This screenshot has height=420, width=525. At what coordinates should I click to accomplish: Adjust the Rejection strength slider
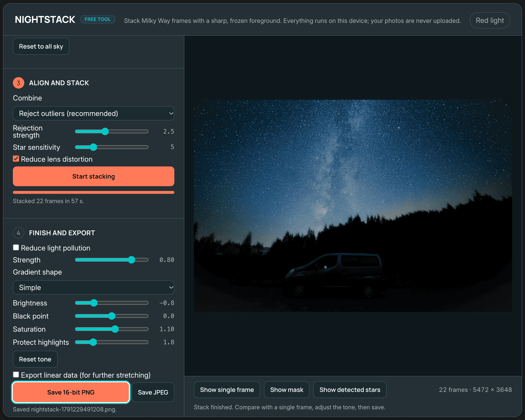click(x=112, y=131)
